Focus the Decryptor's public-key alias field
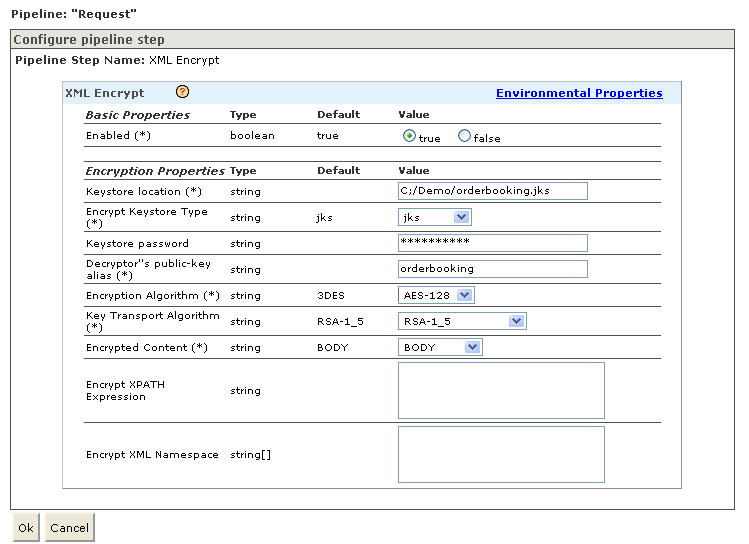 pos(492,269)
